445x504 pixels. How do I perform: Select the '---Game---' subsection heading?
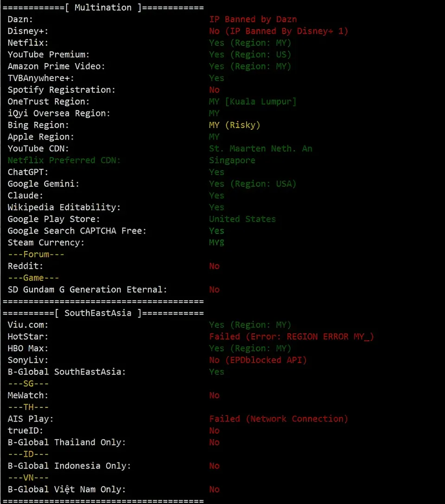click(x=33, y=278)
